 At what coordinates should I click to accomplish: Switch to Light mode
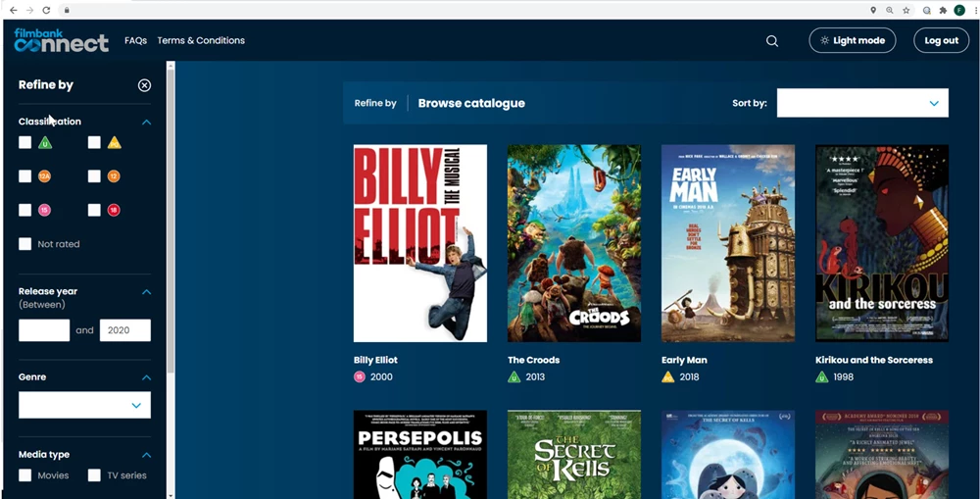(x=852, y=40)
